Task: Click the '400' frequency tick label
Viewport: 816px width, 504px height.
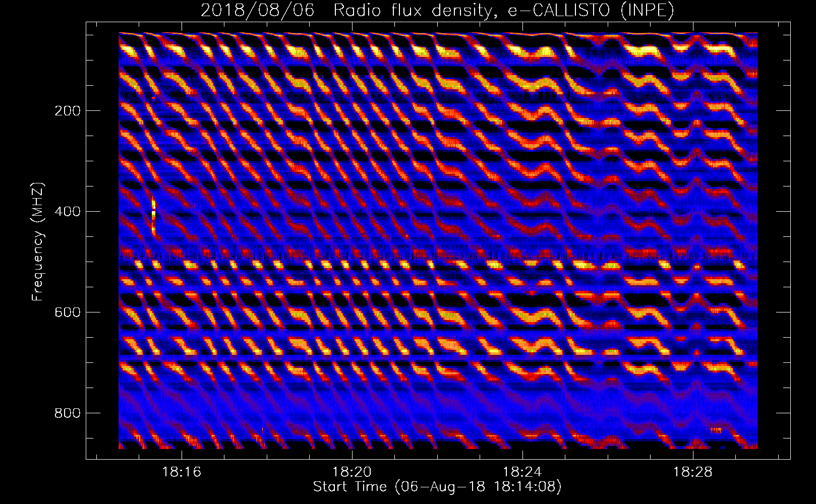Action: click(67, 212)
